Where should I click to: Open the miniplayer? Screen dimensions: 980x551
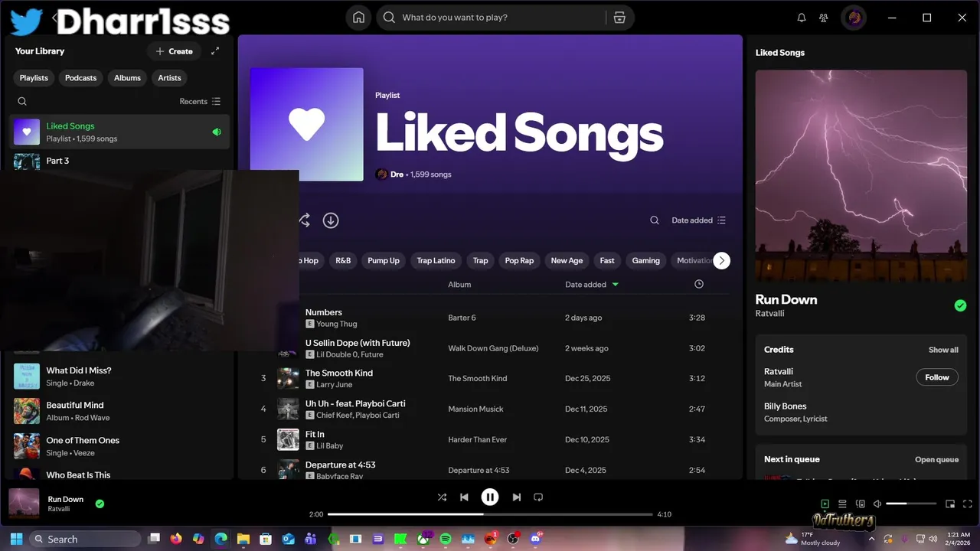pyautogui.click(x=950, y=504)
